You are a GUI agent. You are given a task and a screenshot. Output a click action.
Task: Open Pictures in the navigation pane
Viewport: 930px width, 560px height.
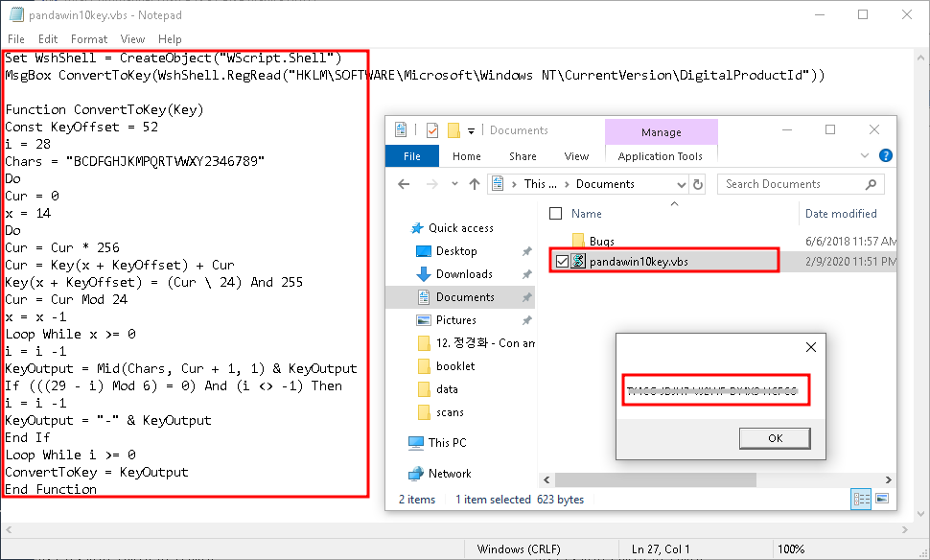[x=455, y=320]
